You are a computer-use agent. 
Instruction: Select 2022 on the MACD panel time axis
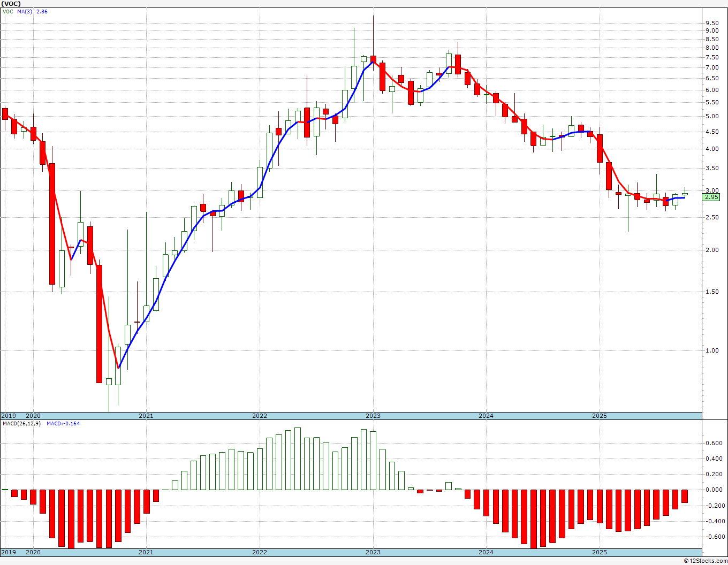pyautogui.click(x=260, y=552)
